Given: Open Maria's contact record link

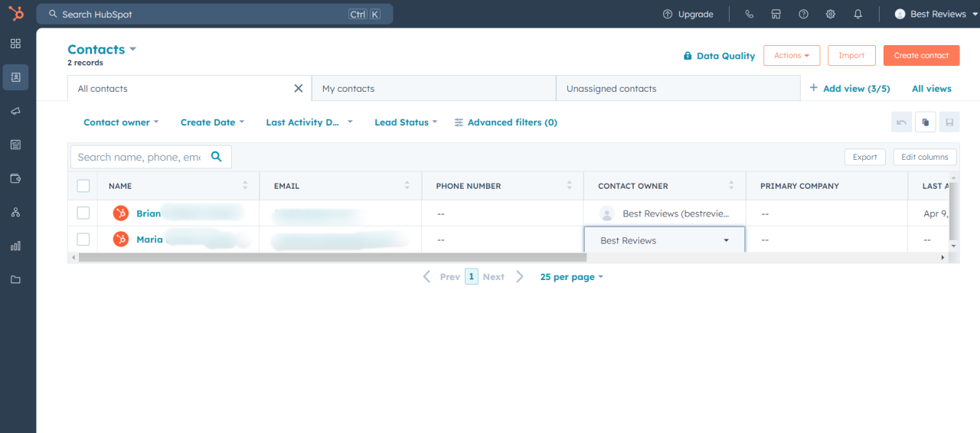Looking at the screenshot, I should point(149,239).
